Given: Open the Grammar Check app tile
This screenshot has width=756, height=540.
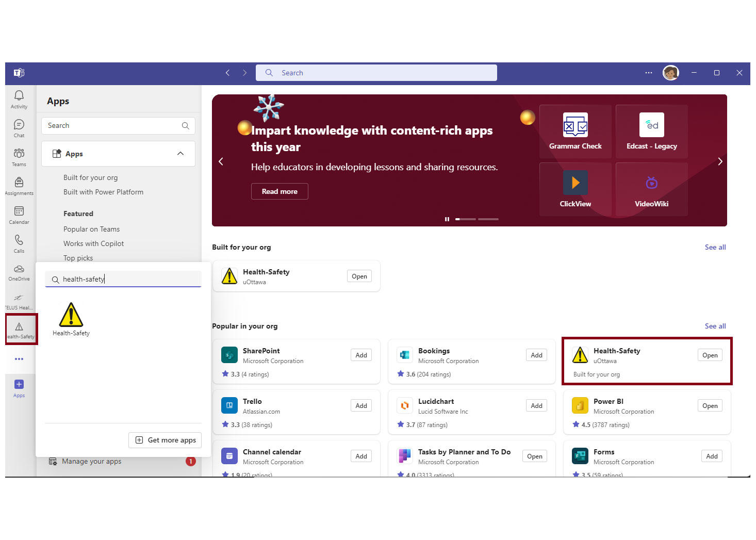Looking at the screenshot, I should pyautogui.click(x=575, y=130).
